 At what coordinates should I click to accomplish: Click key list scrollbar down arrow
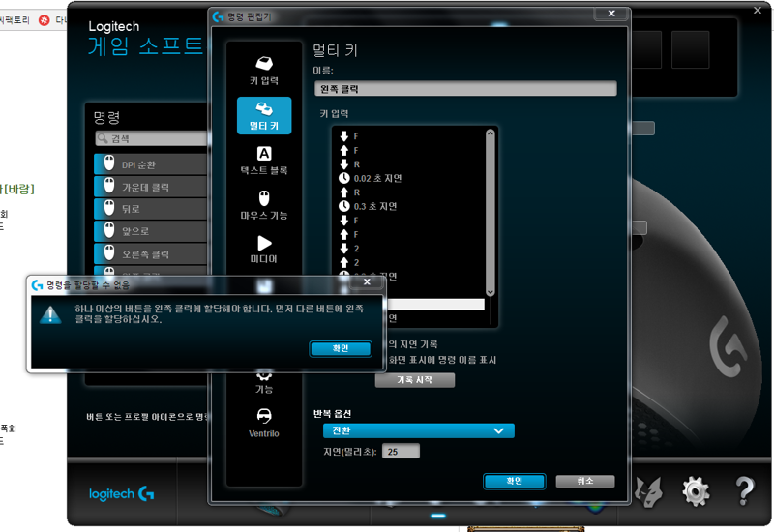491,292
